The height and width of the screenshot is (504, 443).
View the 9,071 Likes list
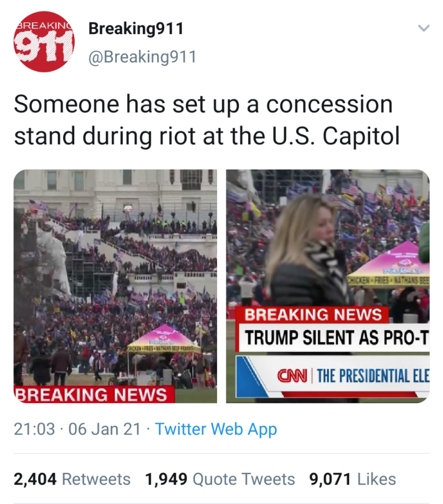point(352,479)
